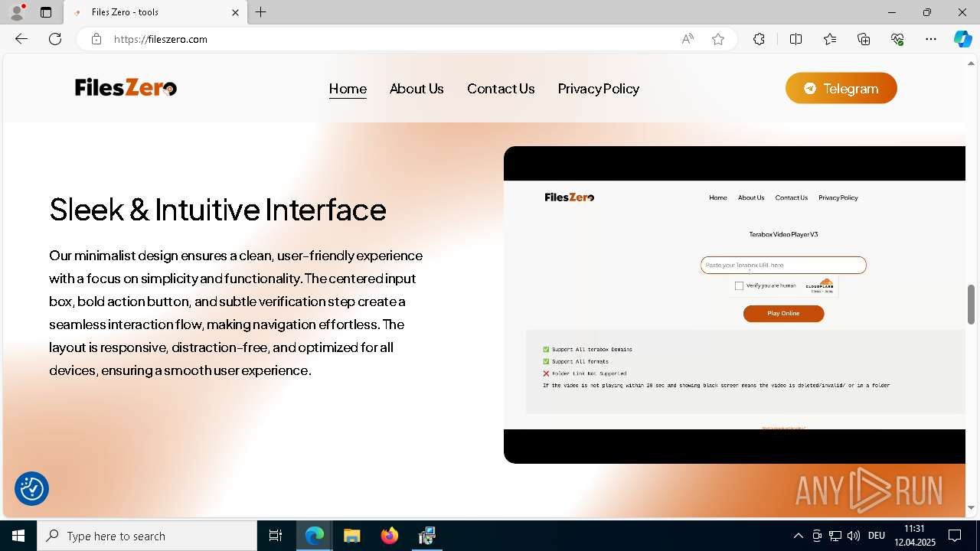Open Copilot icon in Edge toolbar

tap(962, 39)
